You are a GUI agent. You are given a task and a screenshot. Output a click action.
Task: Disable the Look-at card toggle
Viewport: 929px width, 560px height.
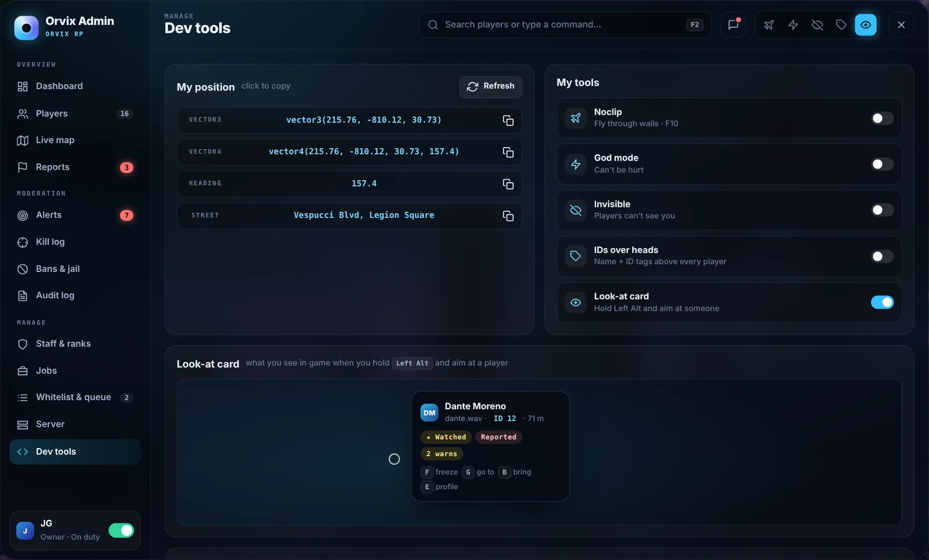point(882,302)
